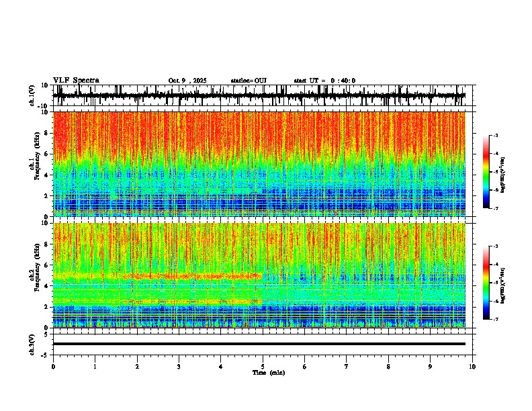Screen dimensions: 532x411
Task: Click time axis tick label "3"
Action: coord(179,367)
